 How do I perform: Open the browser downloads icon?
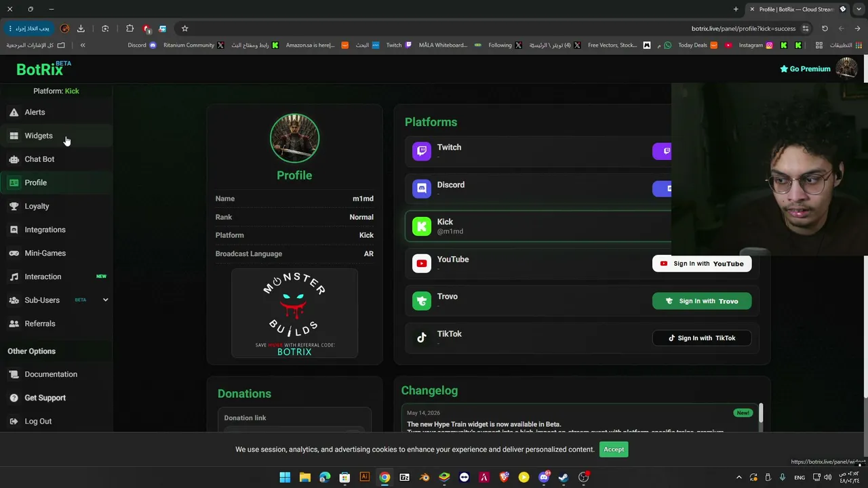coord(81,28)
